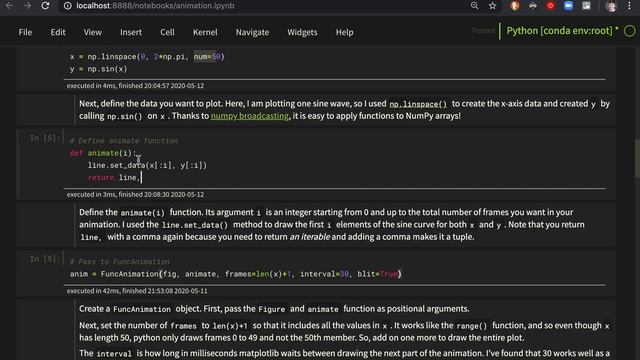Click the '# Define animate function' comment

click(x=124, y=141)
